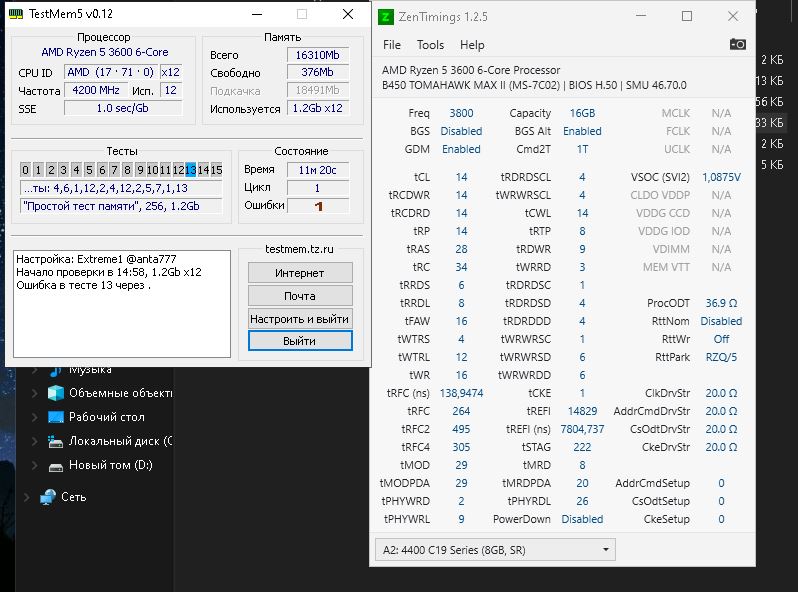Expand the Local Disk C tree node
This screenshot has width=798, height=592.
(35, 441)
